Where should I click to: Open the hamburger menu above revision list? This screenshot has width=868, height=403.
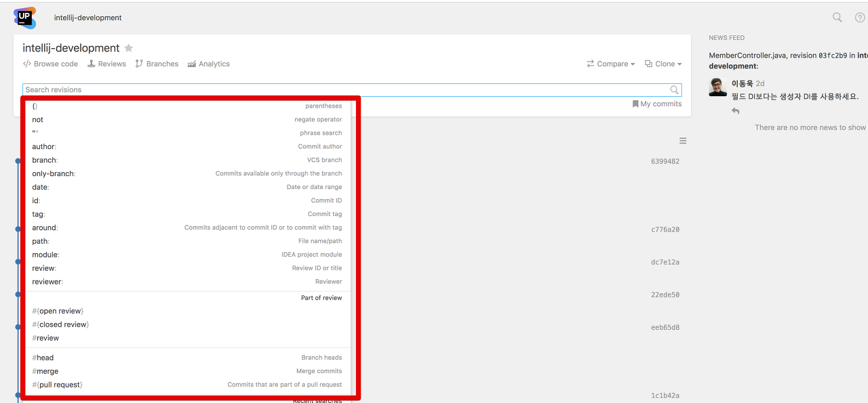(683, 141)
